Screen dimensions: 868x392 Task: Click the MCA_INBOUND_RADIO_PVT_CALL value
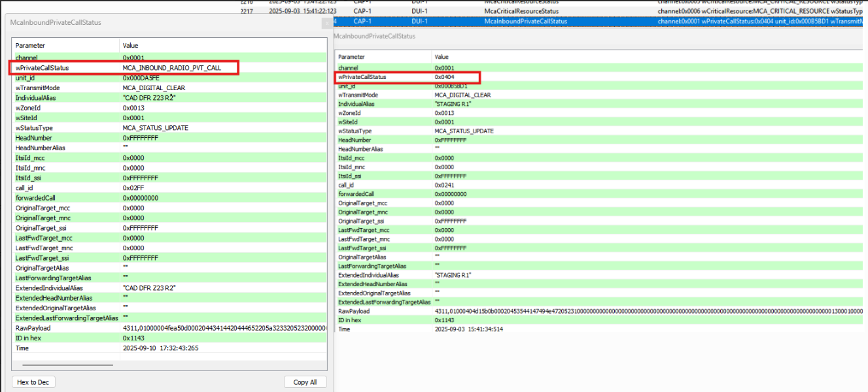point(171,68)
